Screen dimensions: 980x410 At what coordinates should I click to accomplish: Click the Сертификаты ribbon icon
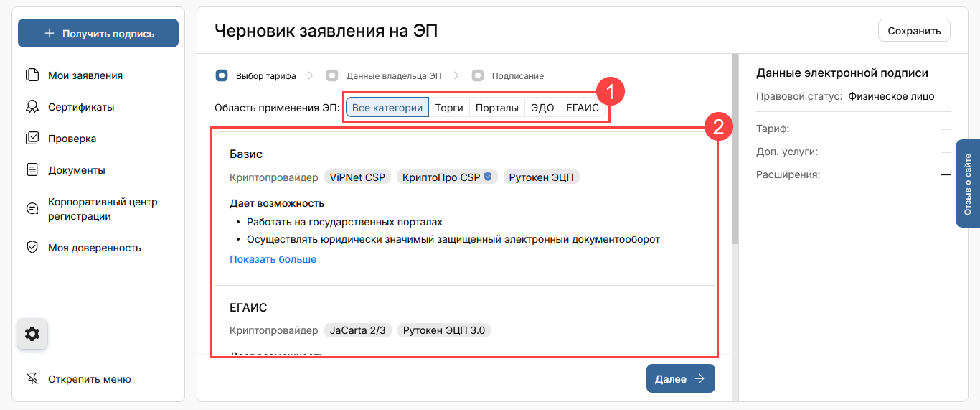32,107
